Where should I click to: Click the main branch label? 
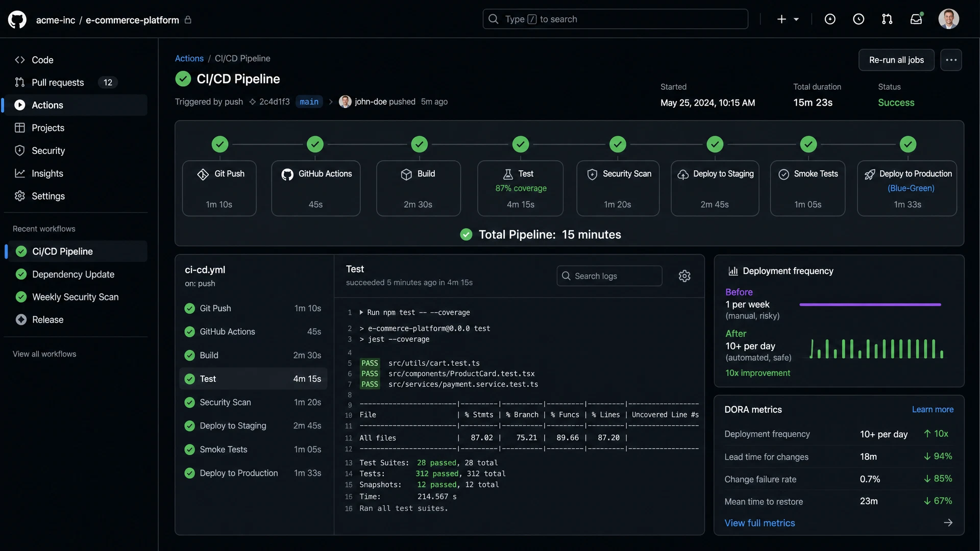[x=309, y=102]
